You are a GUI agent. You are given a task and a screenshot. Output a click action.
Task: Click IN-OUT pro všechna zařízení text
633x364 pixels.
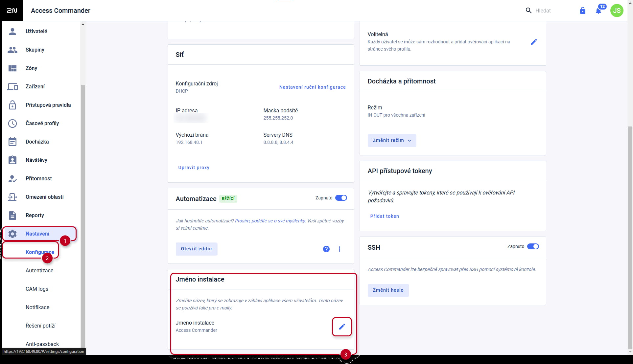(x=396, y=115)
